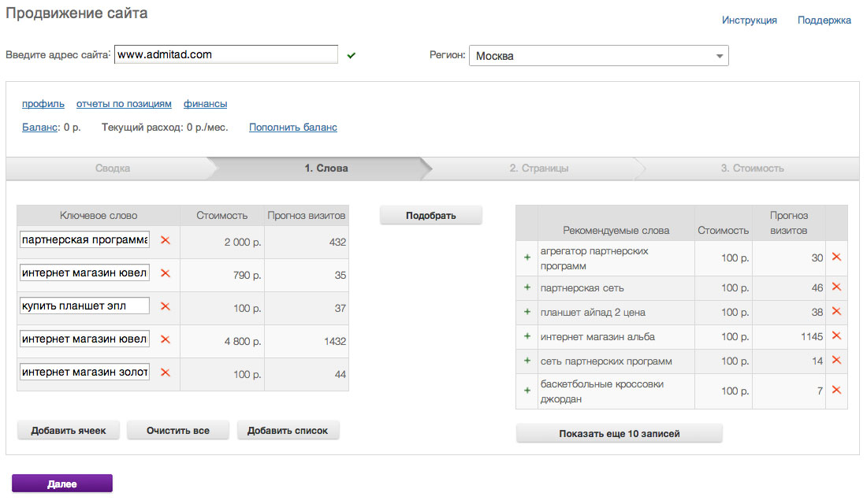Viewport: 867px width, 504px height.
Task: Go to the '3. Стоимость' step tab
Action: pyautogui.click(x=752, y=169)
